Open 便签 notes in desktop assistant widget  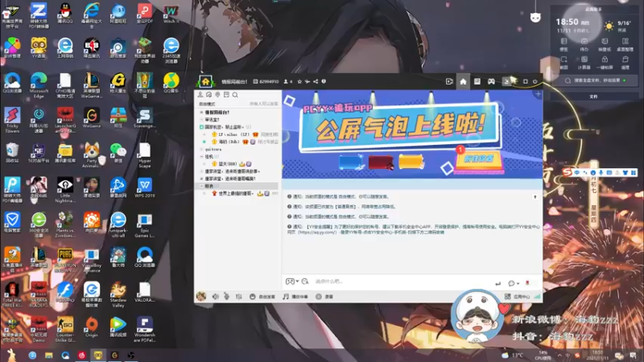(x=564, y=44)
